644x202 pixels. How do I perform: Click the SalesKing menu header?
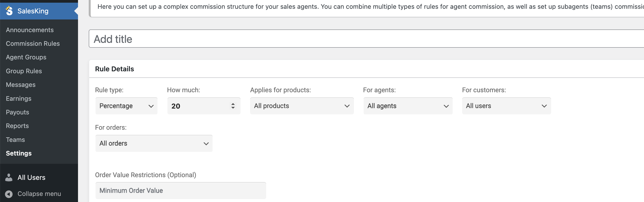point(39,11)
